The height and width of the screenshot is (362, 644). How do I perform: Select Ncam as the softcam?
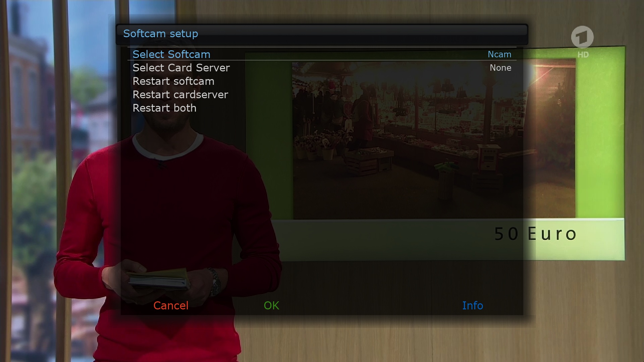(499, 54)
